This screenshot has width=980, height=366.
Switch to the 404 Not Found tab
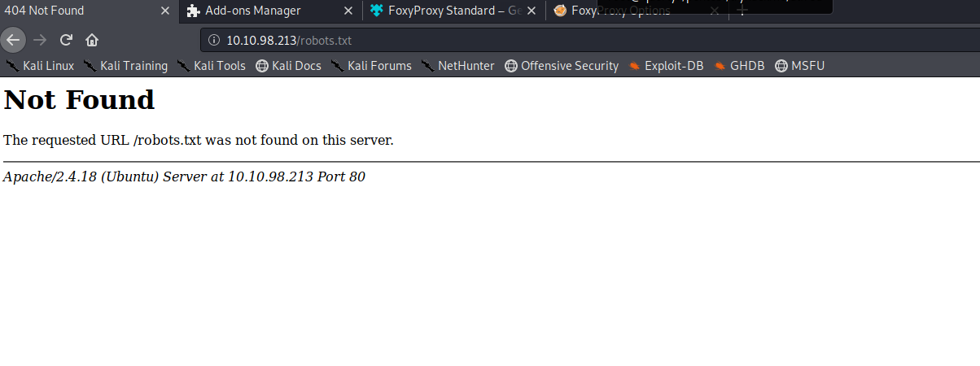tap(89, 11)
